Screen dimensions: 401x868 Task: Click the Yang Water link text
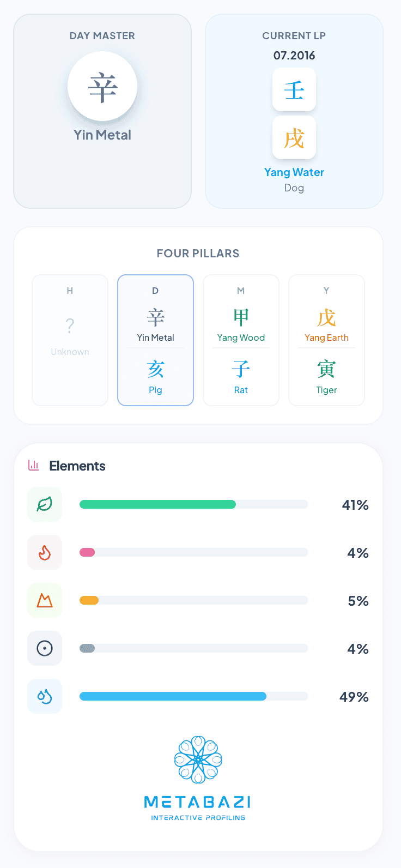pyautogui.click(x=294, y=172)
